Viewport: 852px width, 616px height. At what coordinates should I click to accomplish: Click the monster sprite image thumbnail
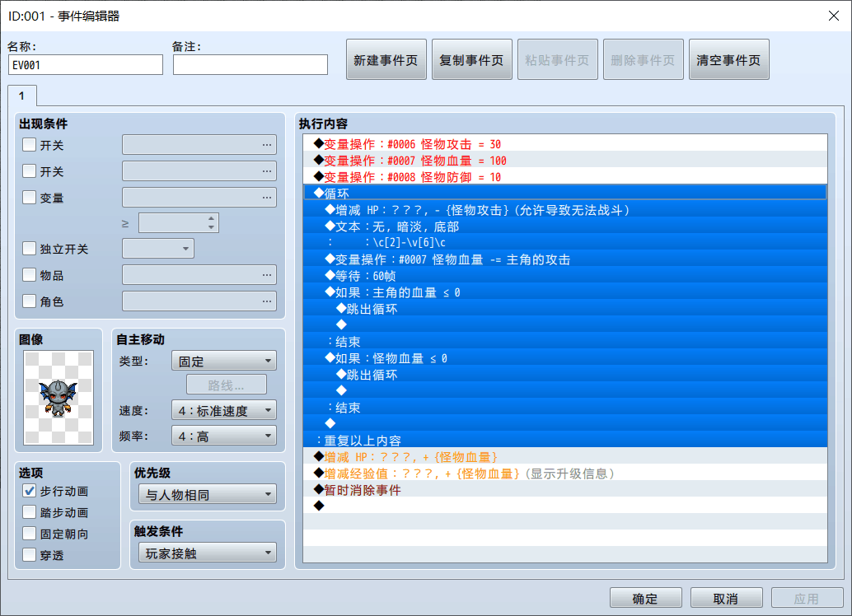click(x=59, y=398)
